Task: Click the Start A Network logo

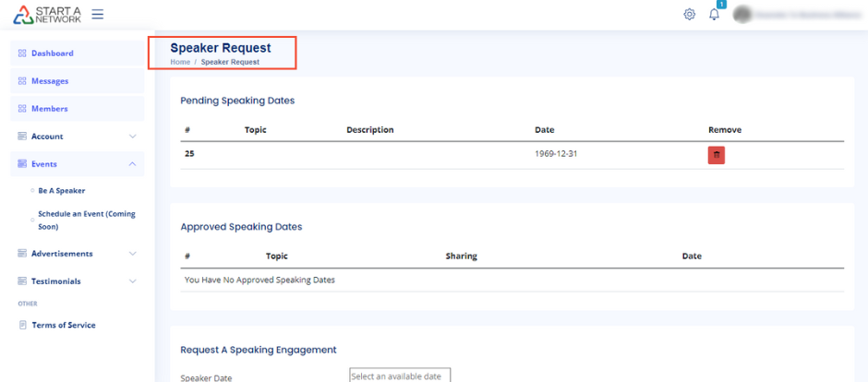Action: (x=47, y=15)
